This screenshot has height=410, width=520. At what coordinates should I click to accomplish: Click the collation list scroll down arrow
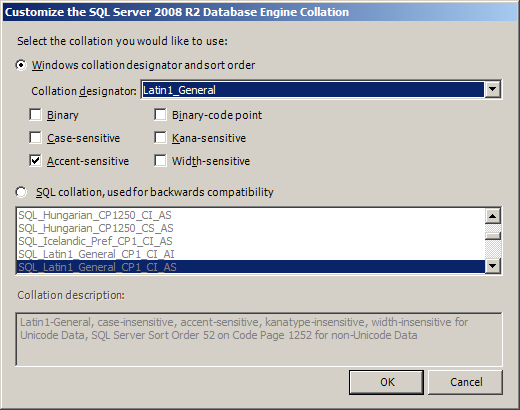pos(493,266)
